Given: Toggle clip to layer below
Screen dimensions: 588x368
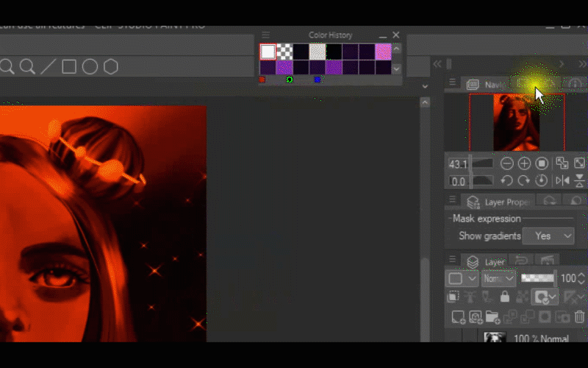Looking at the screenshot, I should click(x=453, y=297).
